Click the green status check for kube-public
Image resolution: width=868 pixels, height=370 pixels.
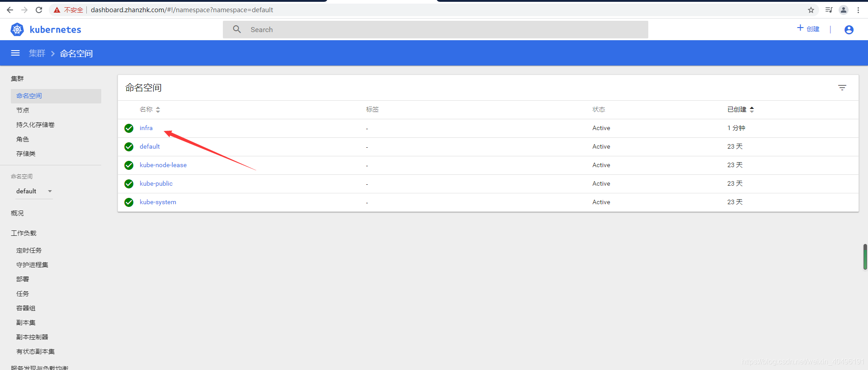[129, 184]
